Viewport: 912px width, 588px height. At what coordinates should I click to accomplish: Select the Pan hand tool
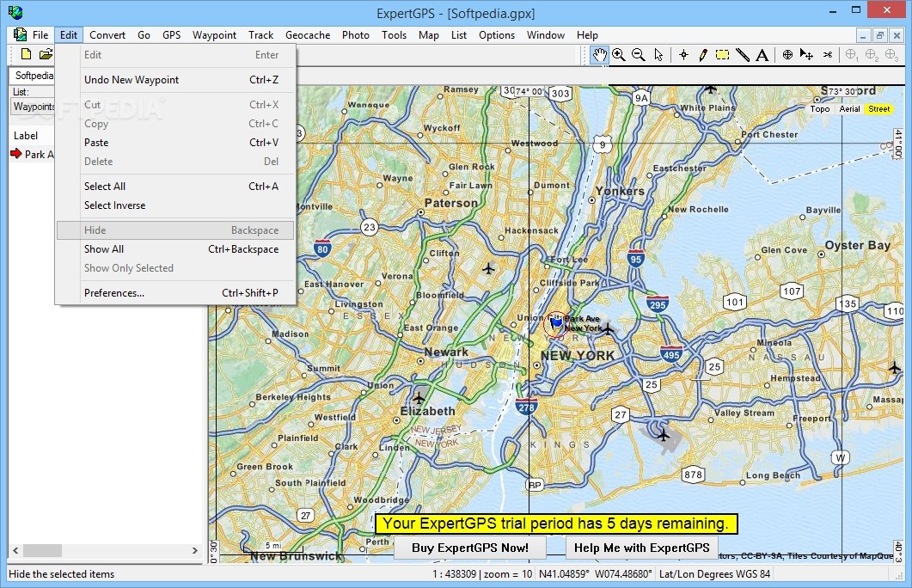(x=599, y=55)
